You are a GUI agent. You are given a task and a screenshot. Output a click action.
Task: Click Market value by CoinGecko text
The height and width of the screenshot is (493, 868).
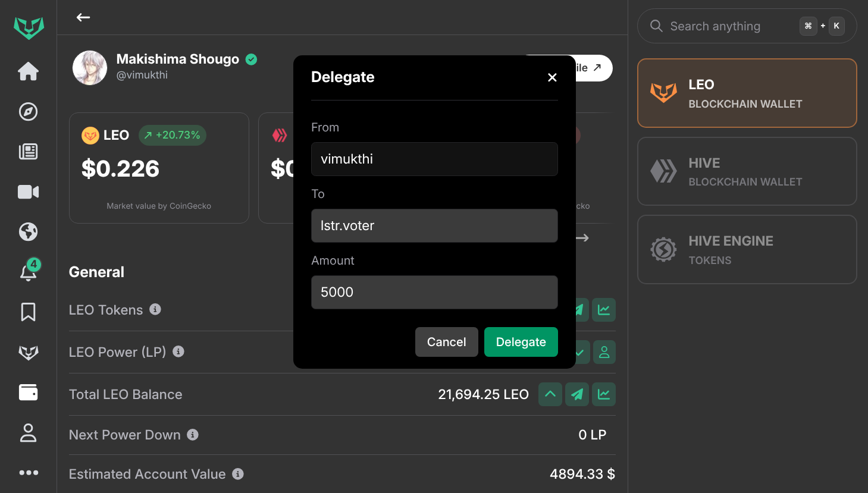tap(159, 206)
